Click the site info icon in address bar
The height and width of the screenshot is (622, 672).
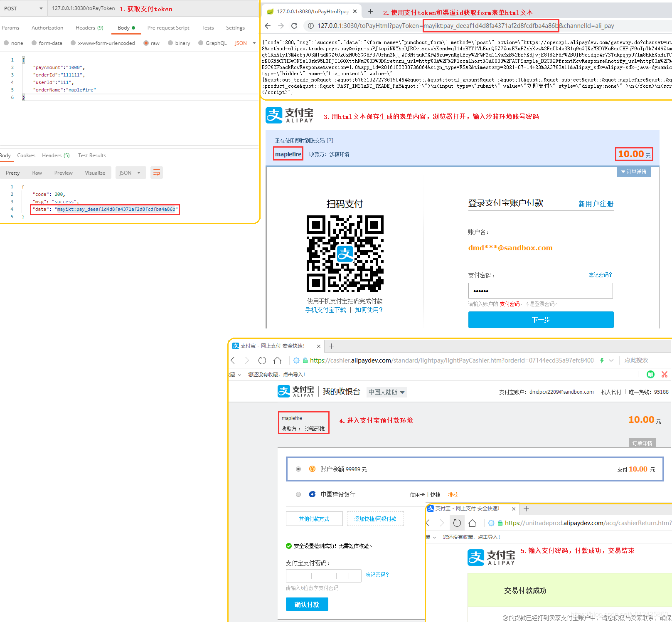click(310, 26)
